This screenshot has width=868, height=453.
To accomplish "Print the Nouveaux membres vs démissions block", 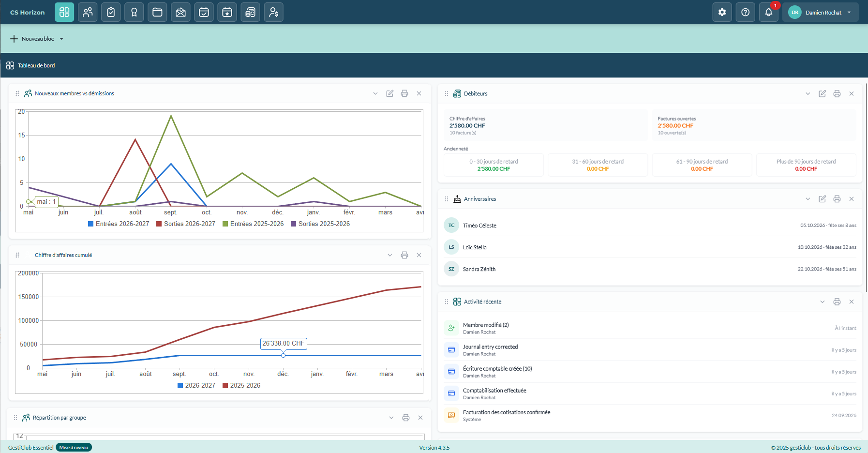I will point(404,93).
